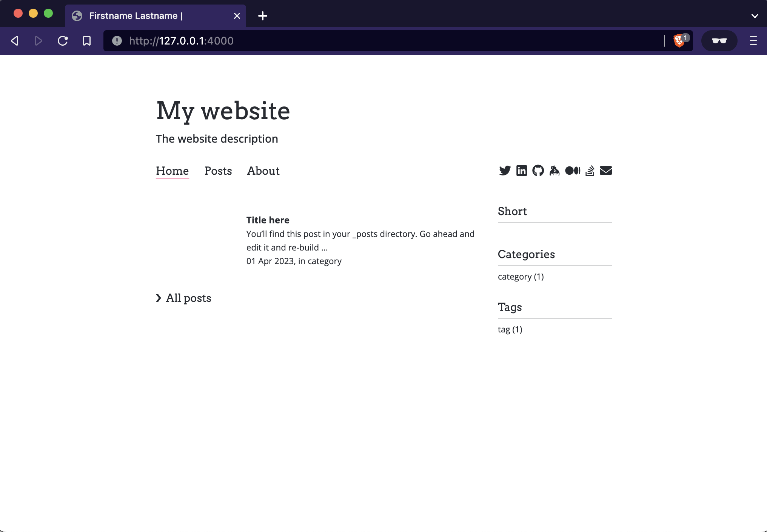Open the Twitter social icon link
The height and width of the screenshot is (532, 767).
pyautogui.click(x=505, y=171)
